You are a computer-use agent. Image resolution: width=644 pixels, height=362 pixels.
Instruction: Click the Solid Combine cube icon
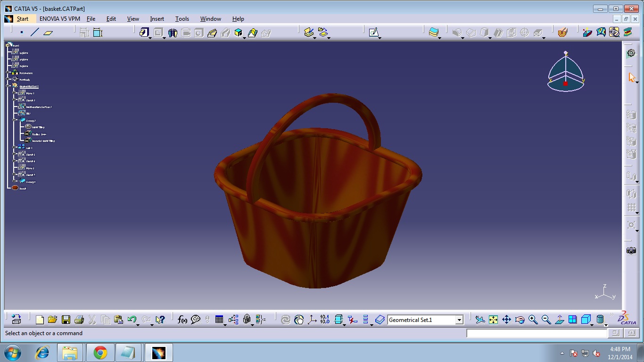point(239,33)
